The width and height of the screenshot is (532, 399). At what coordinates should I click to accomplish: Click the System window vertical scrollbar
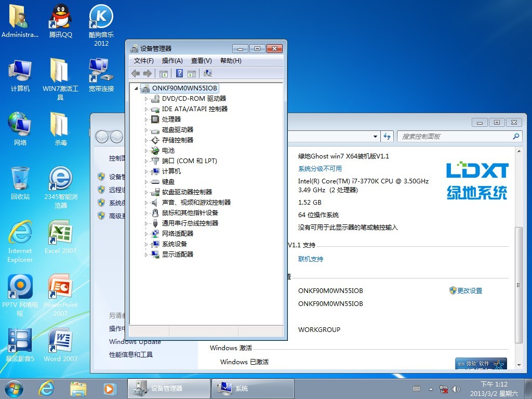click(x=519, y=286)
